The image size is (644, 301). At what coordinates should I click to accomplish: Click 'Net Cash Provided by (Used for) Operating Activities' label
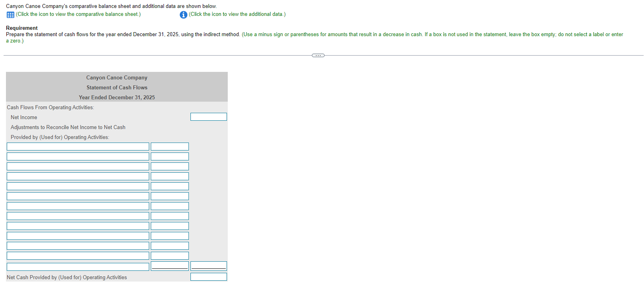coord(67,277)
